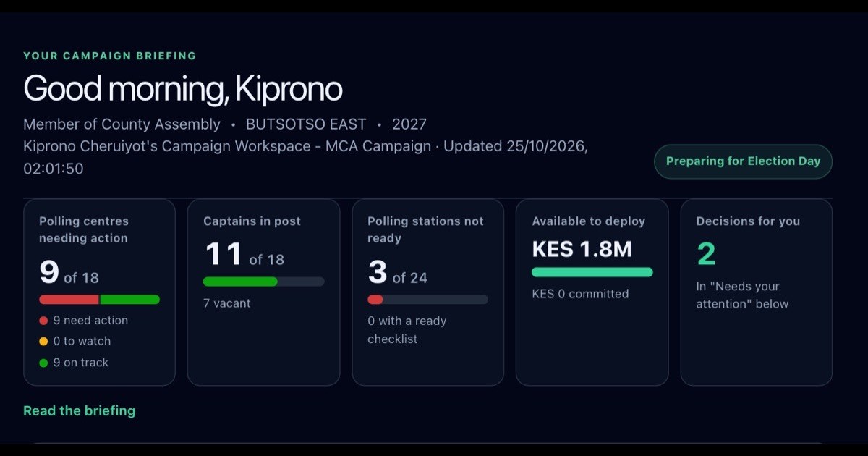Click the In "Needs your attention" below text

click(742, 295)
